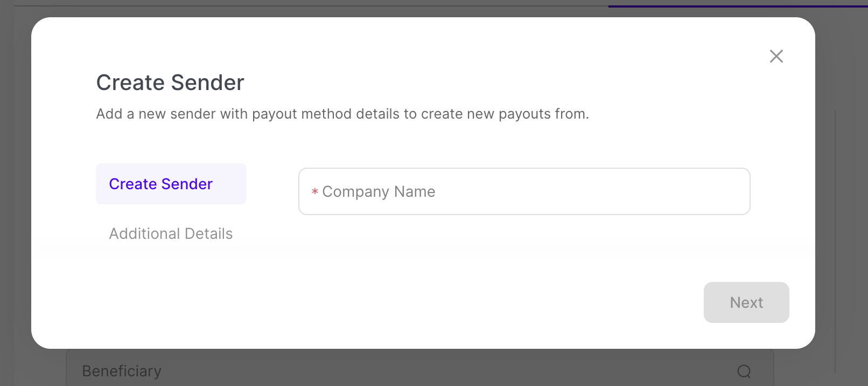Viewport: 868px width, 386px height.
Task: Click the 'Next' label text in the footer
Action: tap(746, 302)
